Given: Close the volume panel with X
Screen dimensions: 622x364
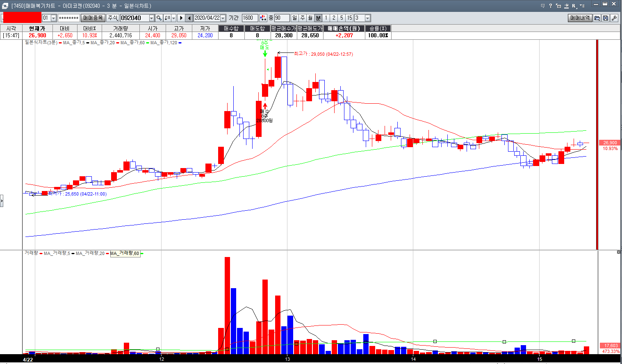Looking at the screenshot, I should click(619, 252).
